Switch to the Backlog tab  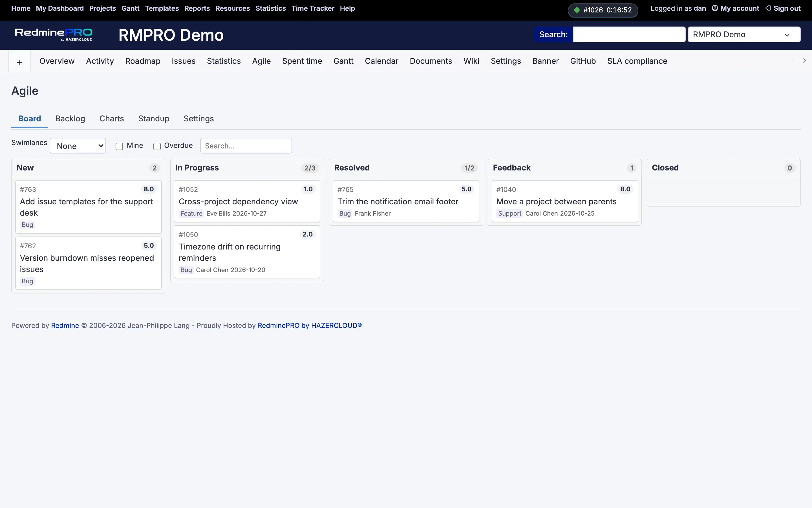(x=70, y=119)
